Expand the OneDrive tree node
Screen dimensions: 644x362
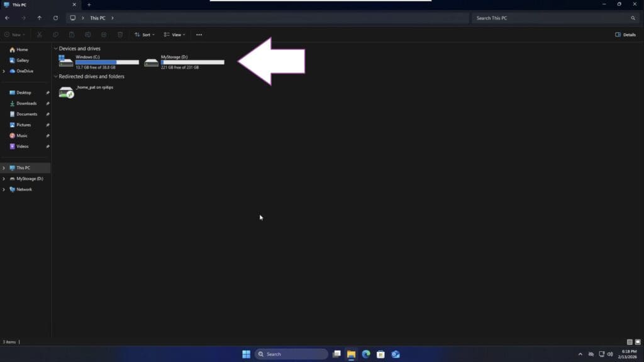point(4,71)
